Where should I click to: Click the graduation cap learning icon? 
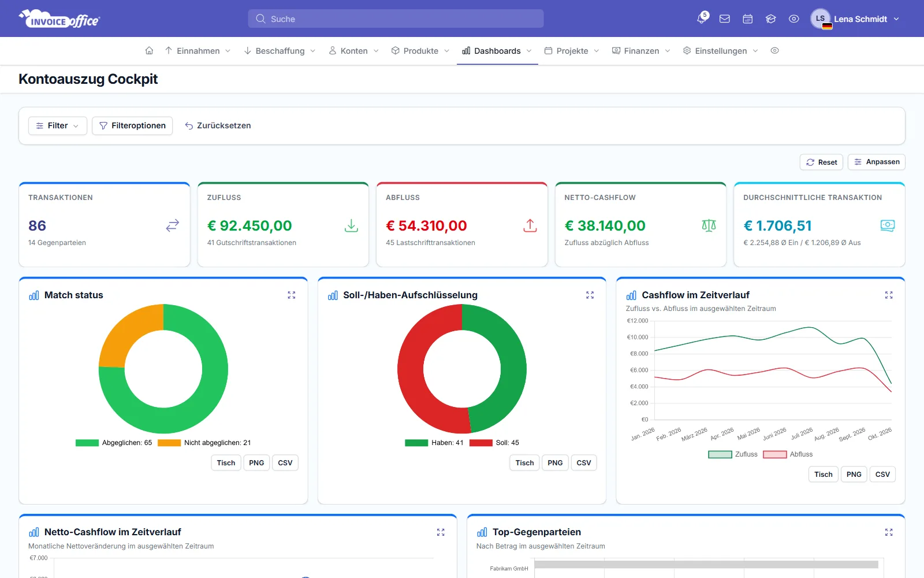tap(771, 18)
